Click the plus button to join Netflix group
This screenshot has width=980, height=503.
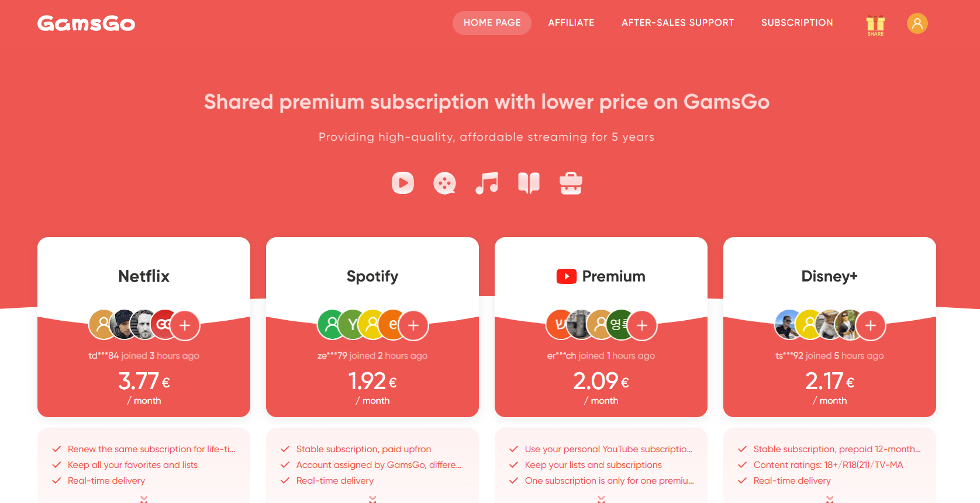(x=185, y=325)
